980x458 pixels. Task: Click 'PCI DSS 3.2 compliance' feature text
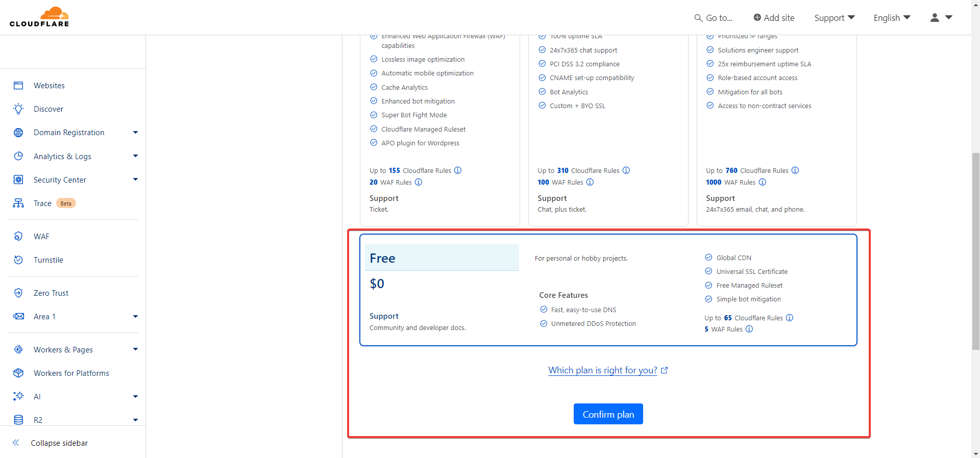(x=584, y=64)
